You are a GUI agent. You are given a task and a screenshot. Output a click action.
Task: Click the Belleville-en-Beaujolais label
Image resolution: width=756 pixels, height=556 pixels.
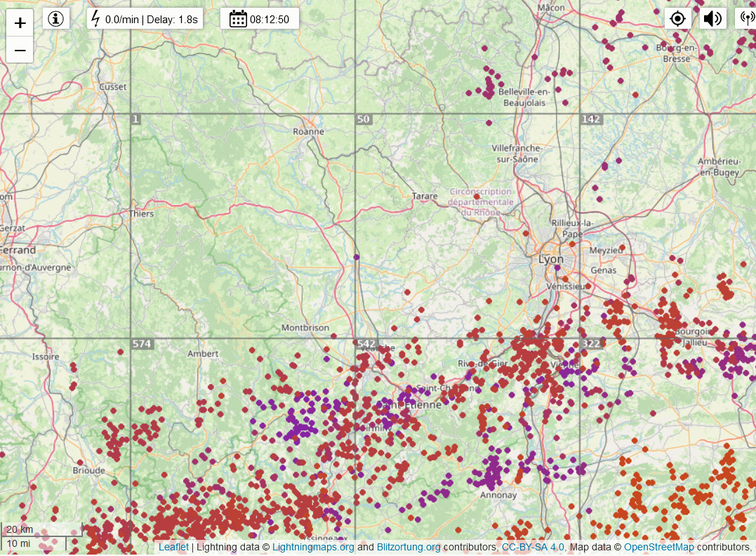tap(524, 97)
